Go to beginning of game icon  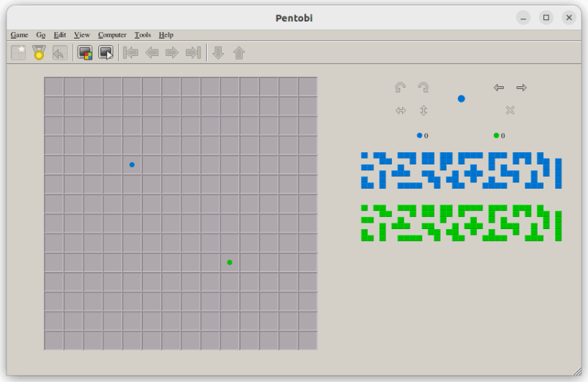coord(131,52)
